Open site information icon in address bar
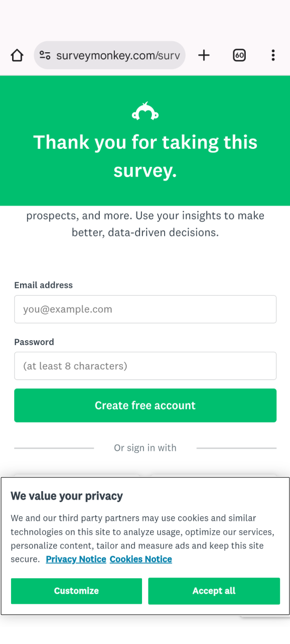 coord(45,55)
